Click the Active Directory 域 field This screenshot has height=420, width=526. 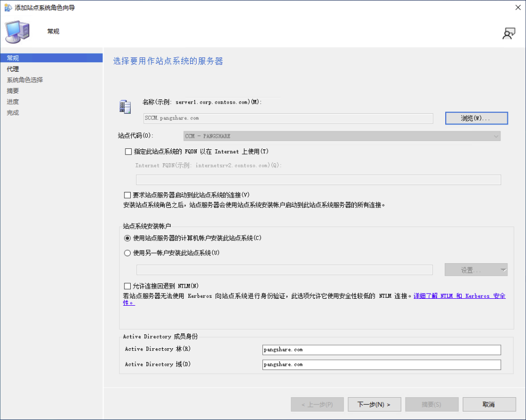381,365
